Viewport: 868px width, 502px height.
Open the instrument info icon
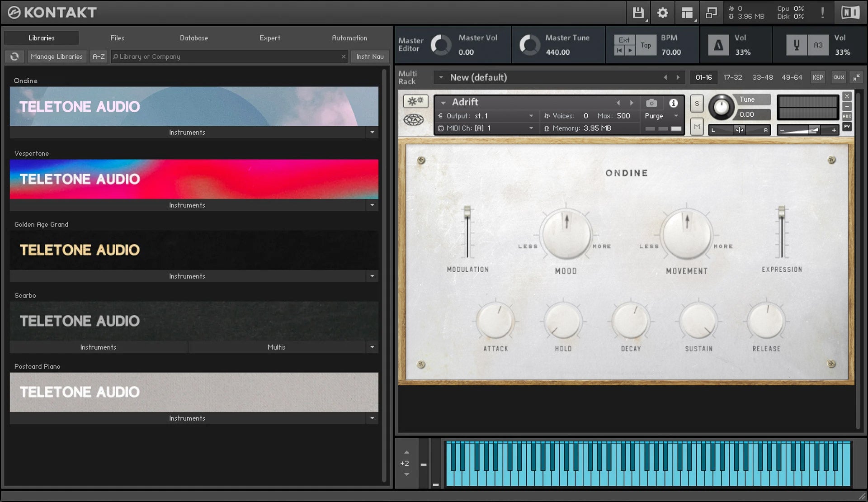pyautogui.click(x=673, y=103)
